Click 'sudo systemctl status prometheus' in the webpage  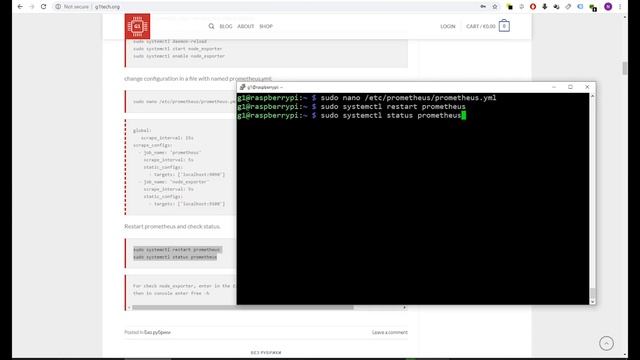[x=175, y=257]
